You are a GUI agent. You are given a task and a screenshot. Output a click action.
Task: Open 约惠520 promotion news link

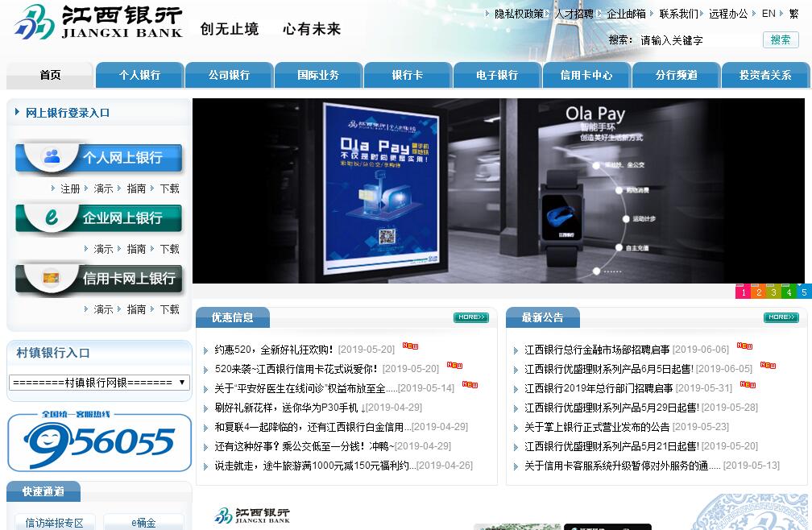[274, 350]
